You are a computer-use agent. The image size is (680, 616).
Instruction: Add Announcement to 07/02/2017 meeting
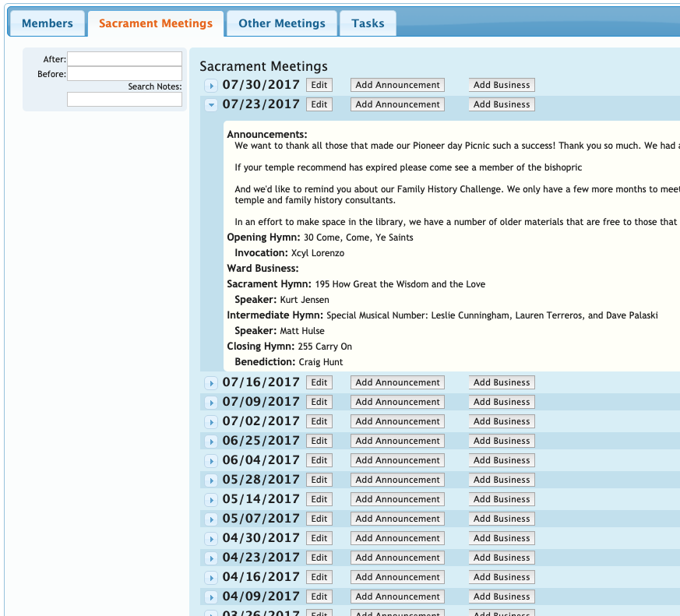[x=398, y=421]
